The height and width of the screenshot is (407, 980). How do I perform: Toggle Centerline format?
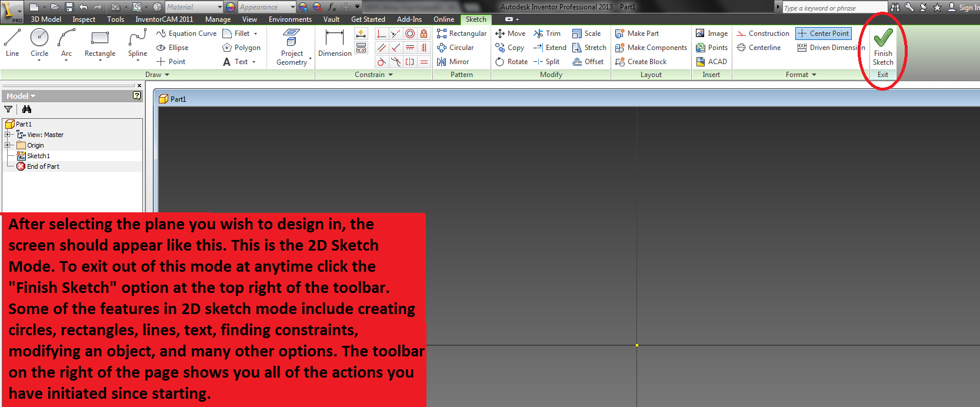[x=759, y=48]
